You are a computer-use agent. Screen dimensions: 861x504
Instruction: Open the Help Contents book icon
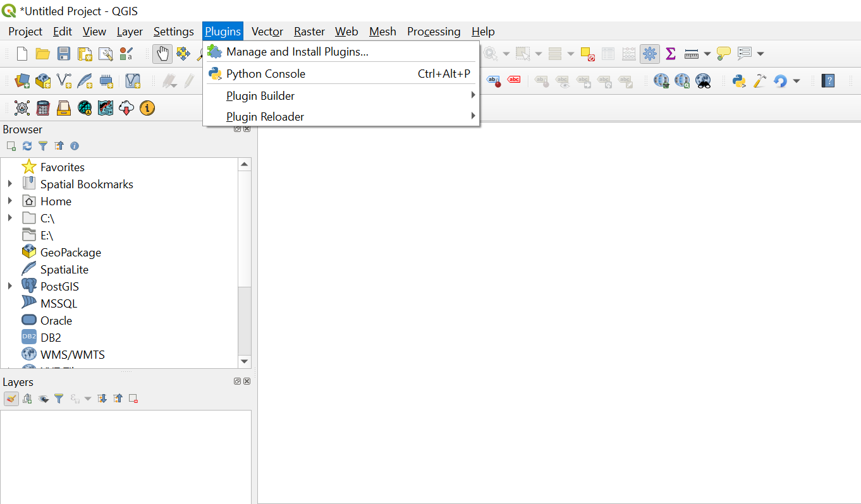tap(828, 81)
